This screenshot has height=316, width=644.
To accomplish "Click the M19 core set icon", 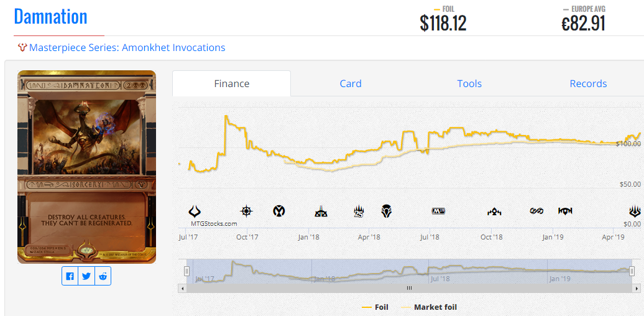I will (x=438, y=211).
